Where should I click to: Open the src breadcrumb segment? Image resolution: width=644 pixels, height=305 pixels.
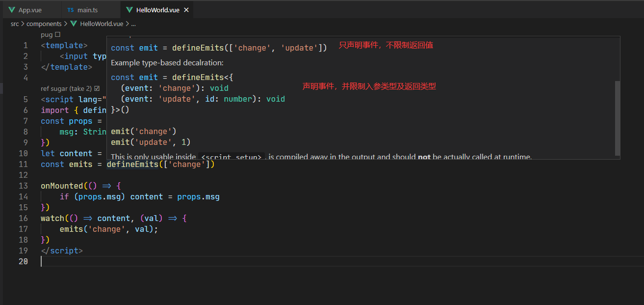15,24
